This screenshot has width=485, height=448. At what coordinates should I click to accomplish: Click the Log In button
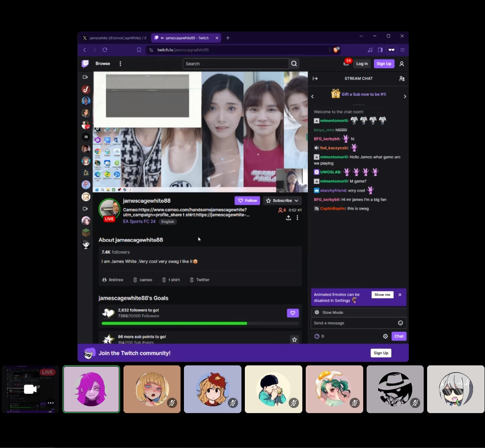362,63
